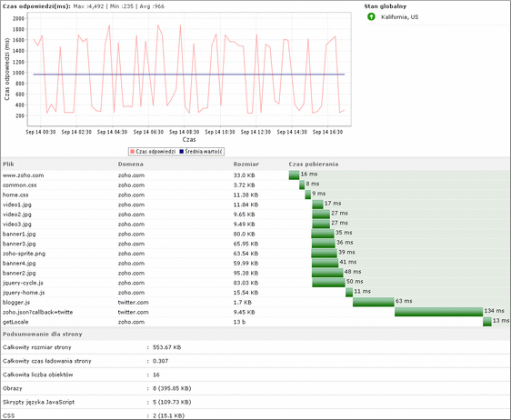
Task: Select the Kalifornia, US location label
Action: pos(399,17)
